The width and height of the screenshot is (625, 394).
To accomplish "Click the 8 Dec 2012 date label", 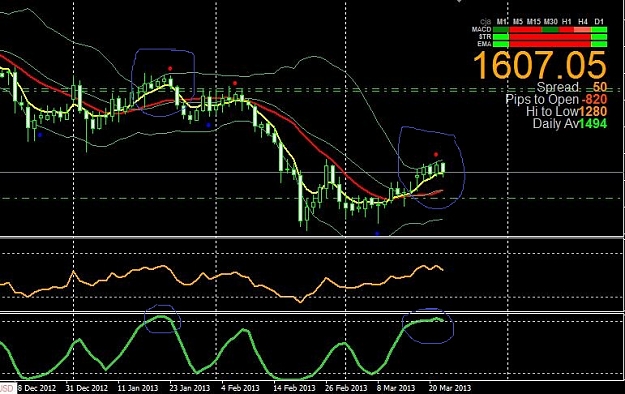I will coord(37,388).
